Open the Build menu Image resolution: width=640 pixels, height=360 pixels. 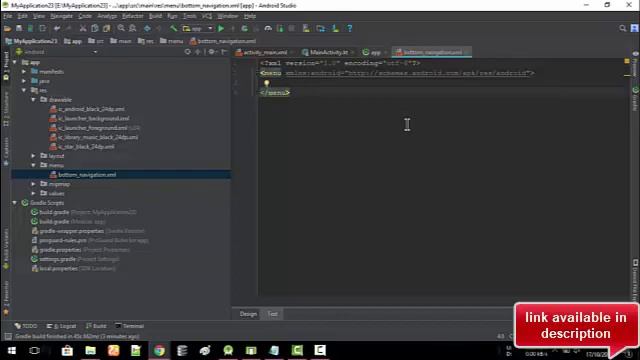tap(155, 16)
